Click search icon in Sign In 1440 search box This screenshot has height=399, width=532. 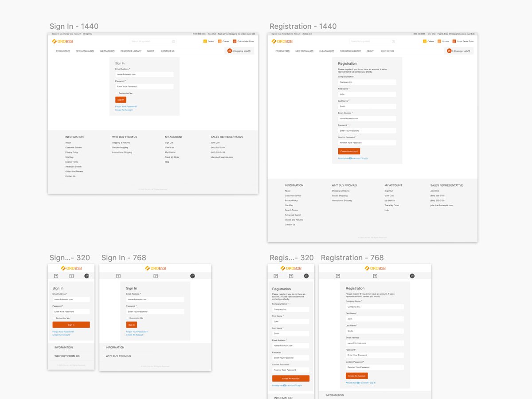[173, 41]
